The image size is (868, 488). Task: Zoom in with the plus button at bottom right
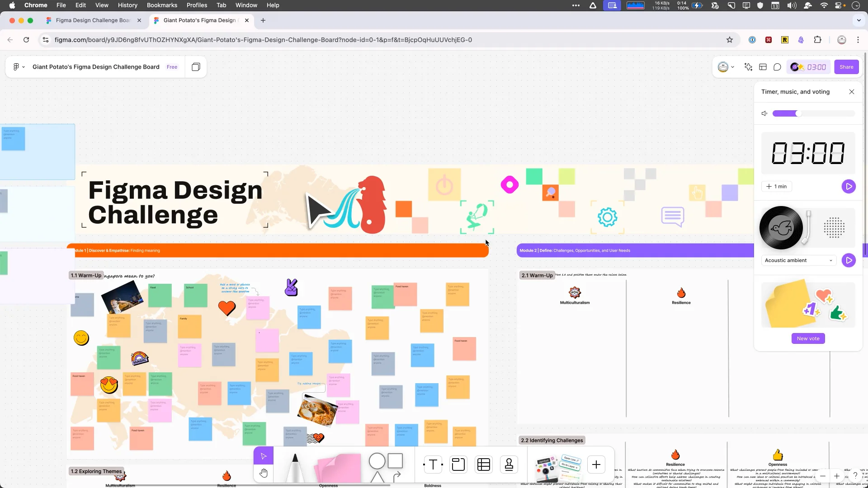coord(837,476)
